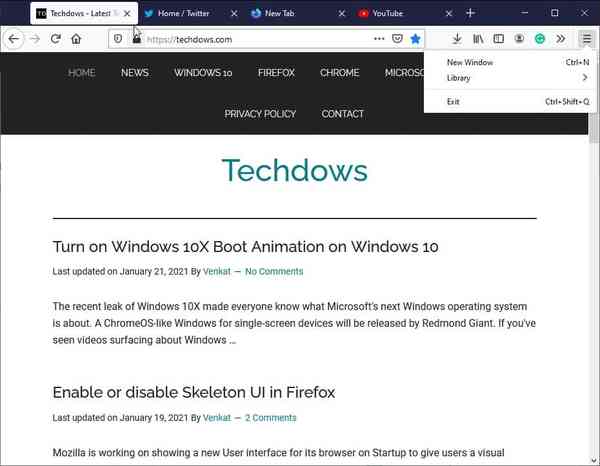
Task: Show site security padlock info
Action: tap(137, 39)
